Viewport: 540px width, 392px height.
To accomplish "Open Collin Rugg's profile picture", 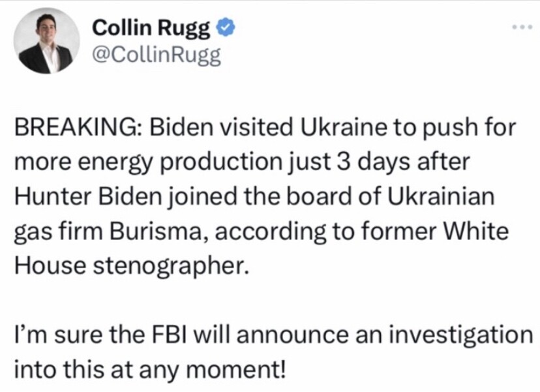I will point(46,40).
